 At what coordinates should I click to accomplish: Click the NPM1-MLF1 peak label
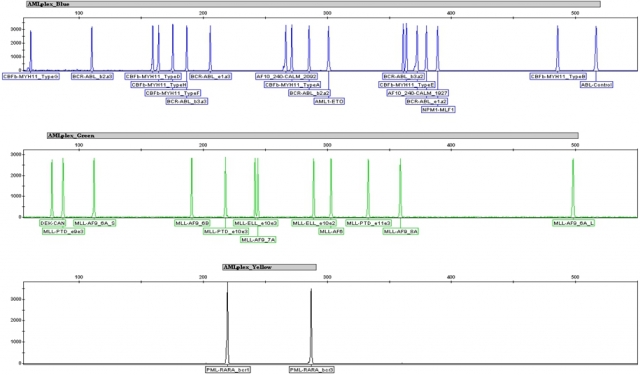click(438, 110)
